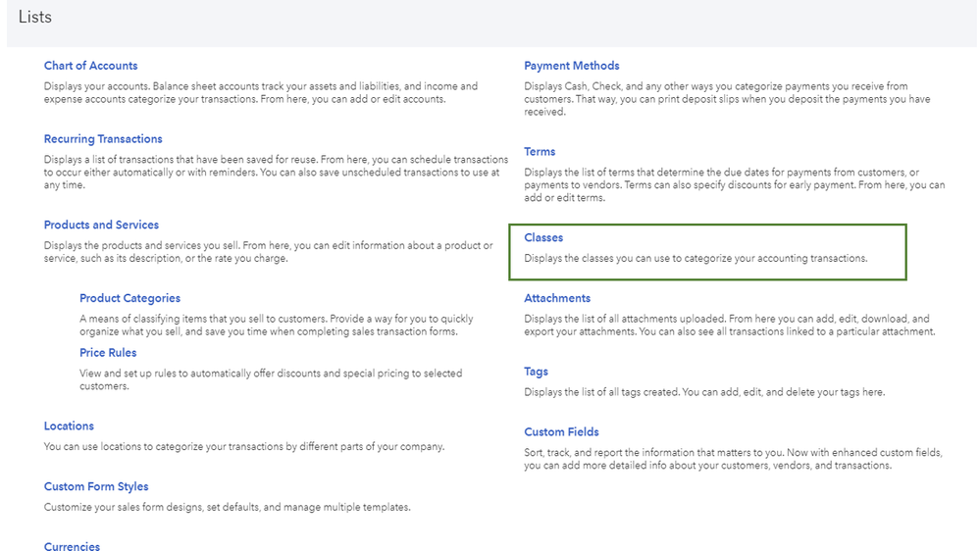Open the Products and Services list

click(x=101, y=225)
